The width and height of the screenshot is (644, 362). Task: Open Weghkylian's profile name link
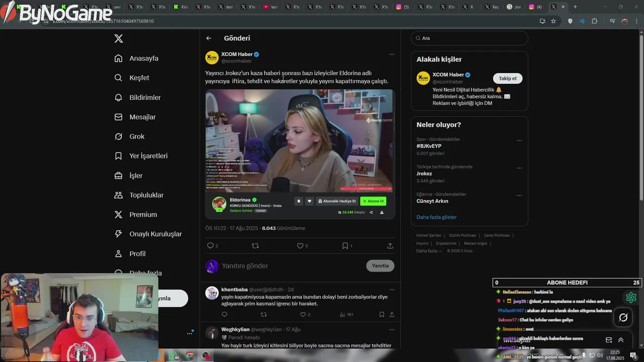click(235, 329)
